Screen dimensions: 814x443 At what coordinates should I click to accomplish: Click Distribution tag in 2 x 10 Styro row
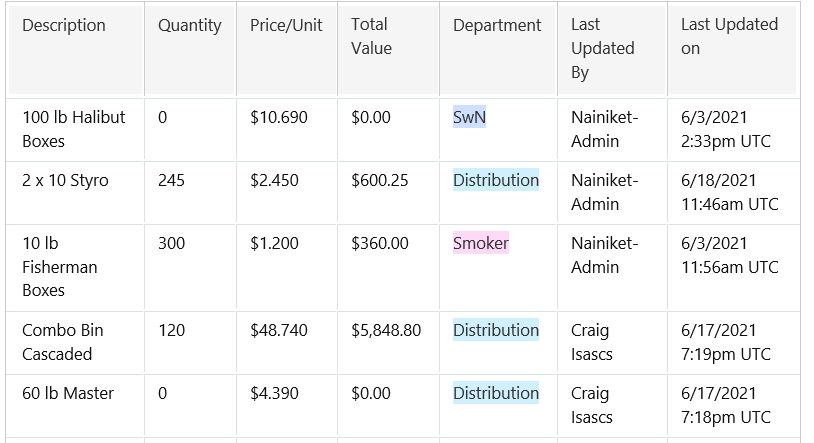[495, 181]
